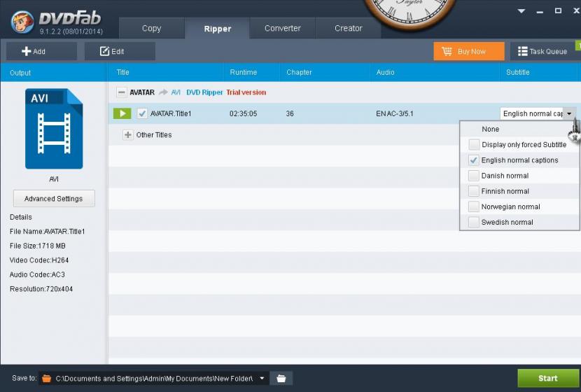Switch to the Converter tab
Viewport: 581px width, 392px height.
tap(282, 29)
